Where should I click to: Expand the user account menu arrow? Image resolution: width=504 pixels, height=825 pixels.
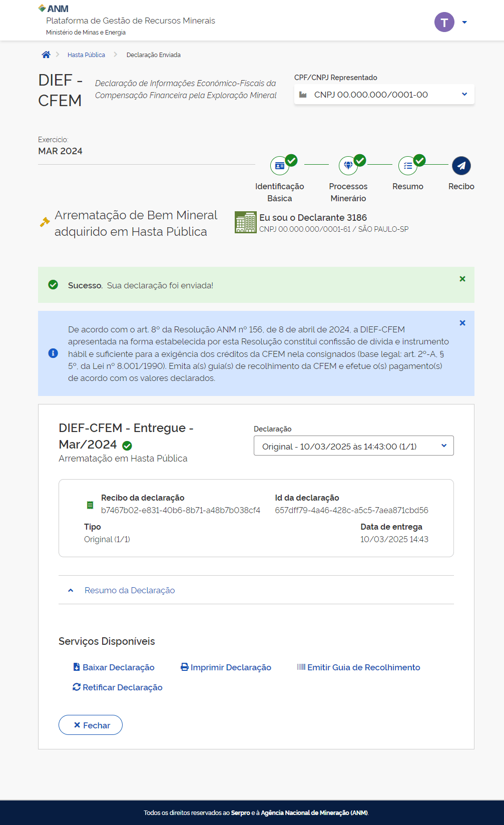464,23
